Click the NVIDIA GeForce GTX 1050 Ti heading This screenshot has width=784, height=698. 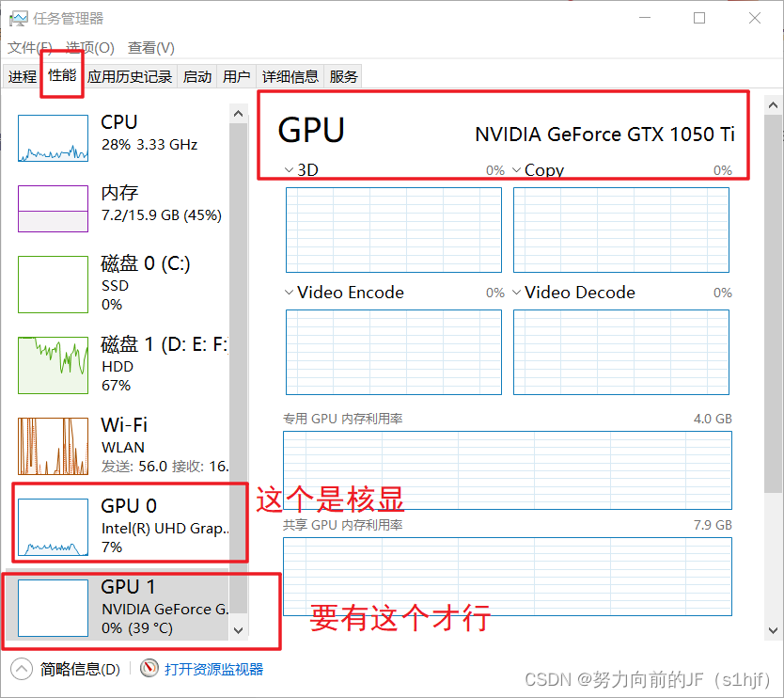point(604,135)
